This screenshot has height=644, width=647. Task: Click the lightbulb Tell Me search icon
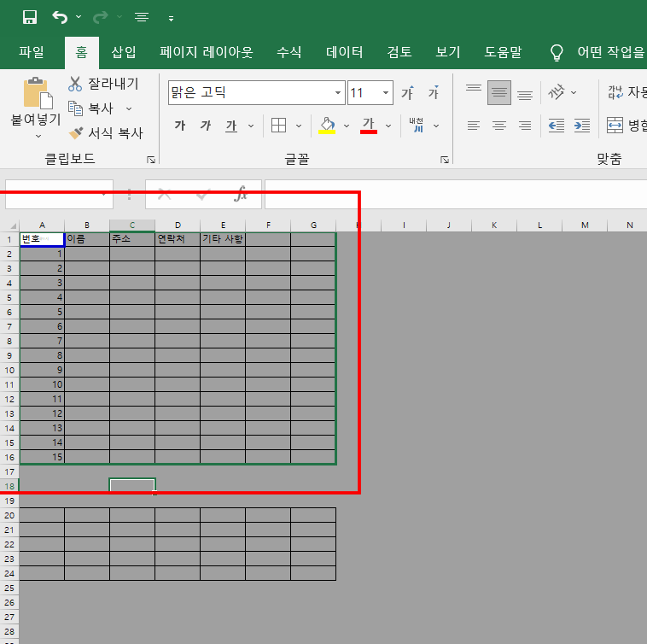point(557,53)
